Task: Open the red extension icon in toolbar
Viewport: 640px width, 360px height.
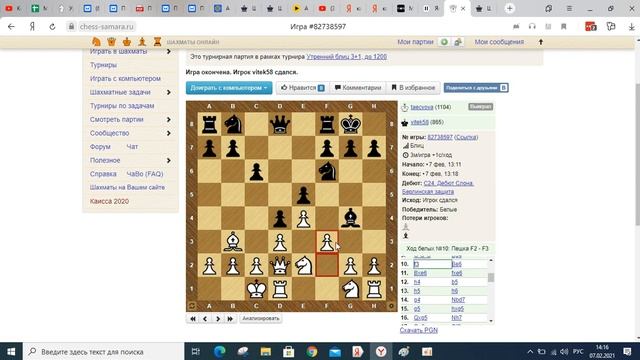Action: (591, 27)
